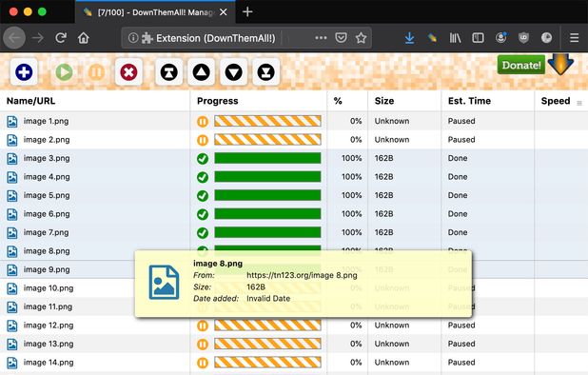Image resolution: width=588 pixels, height=375 pixels.
Task: Click the browser forward arrow
Action: [x=37, y=38]
